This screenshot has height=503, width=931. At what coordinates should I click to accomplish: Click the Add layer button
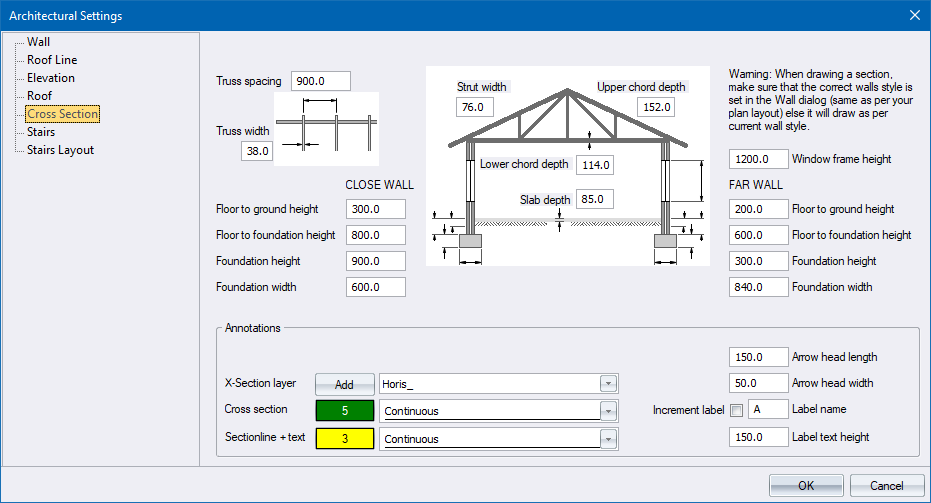(x=344, y=384)
